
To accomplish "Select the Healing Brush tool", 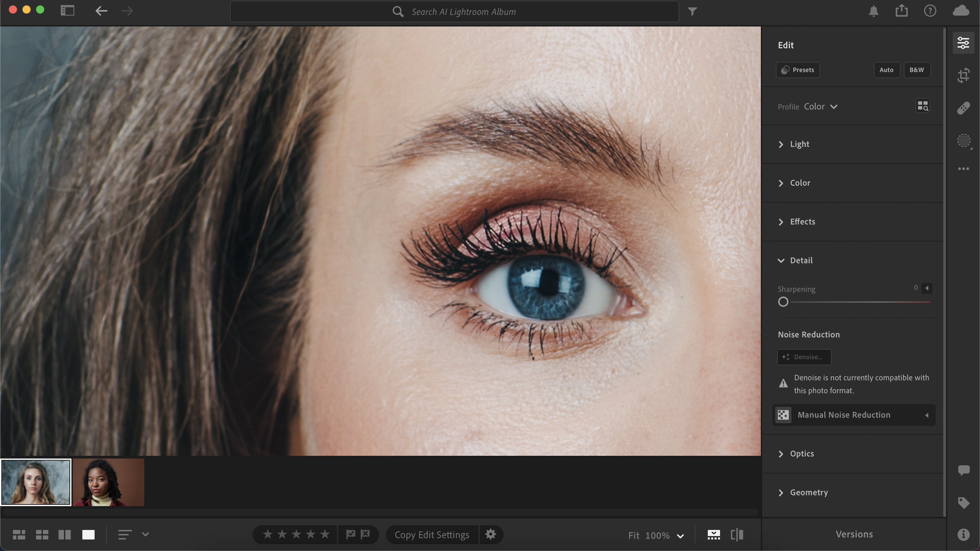I will pos(964,108).
